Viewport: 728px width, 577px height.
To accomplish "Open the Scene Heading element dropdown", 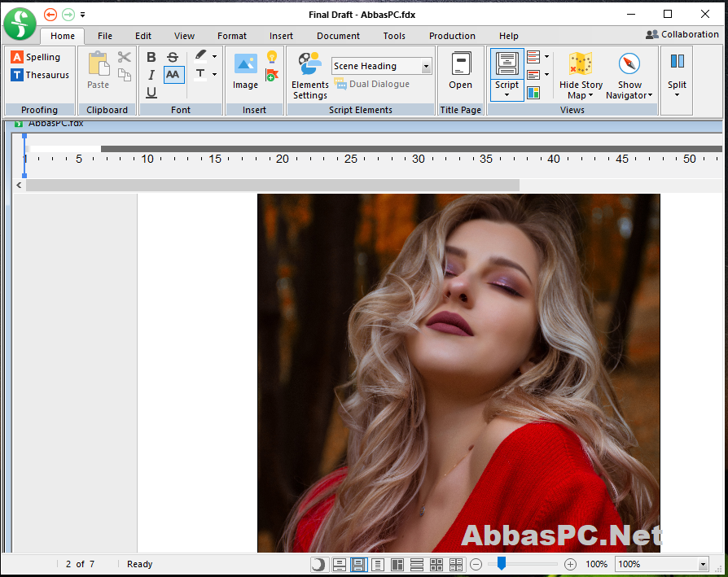I will pyautogui.click(x=381, y=66).
